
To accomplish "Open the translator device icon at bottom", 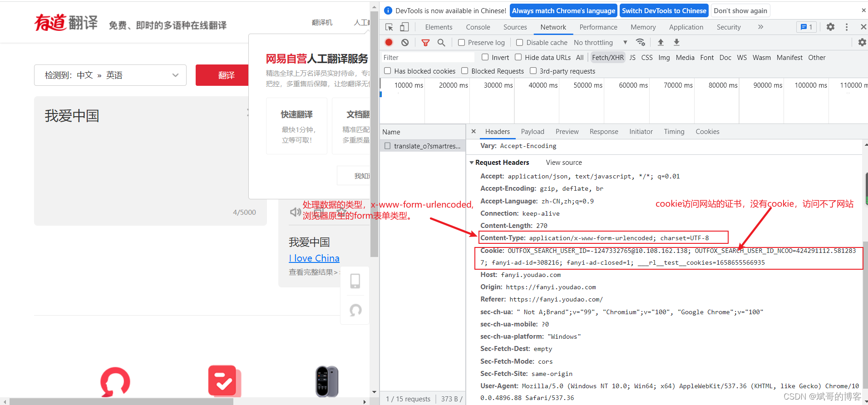I will [x=327, y=381].
